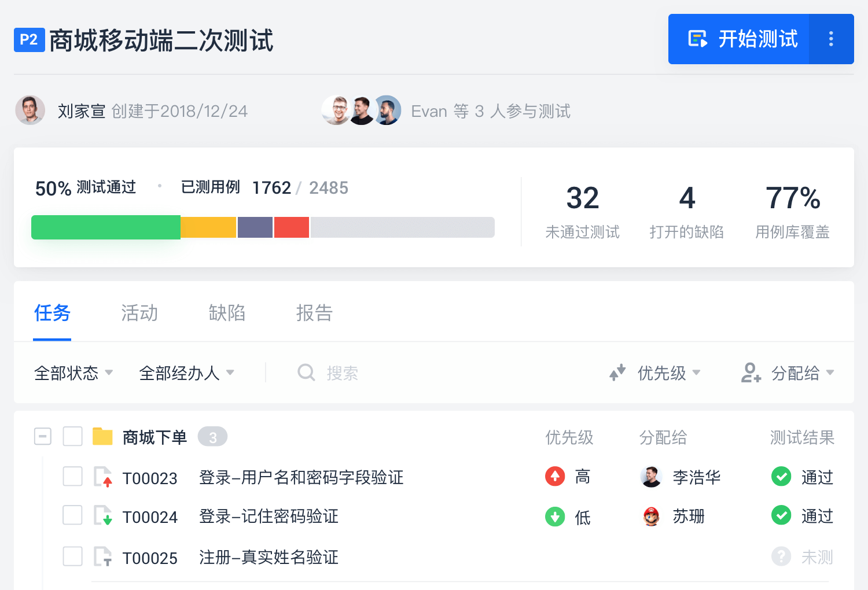Click the green passed progress segment

(x=106, y=227)
